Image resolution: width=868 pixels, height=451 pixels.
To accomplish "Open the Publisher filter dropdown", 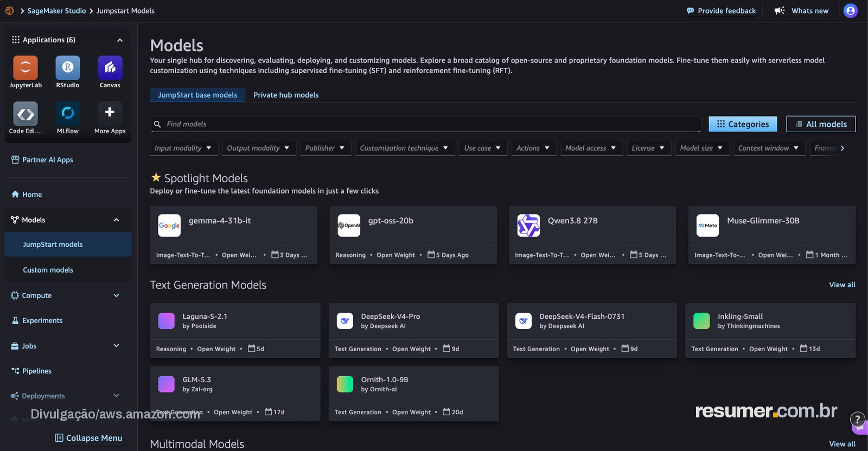I will tap(325, 148).
